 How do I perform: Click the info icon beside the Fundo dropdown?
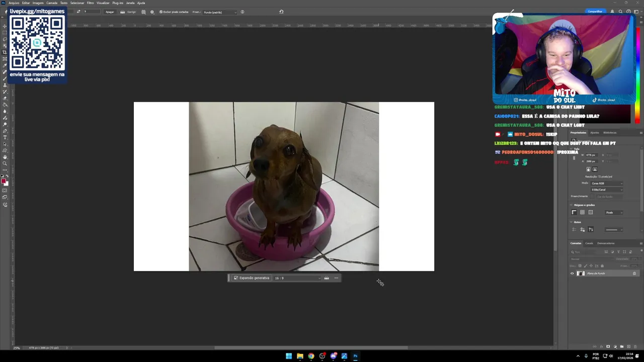coord(243,12)
